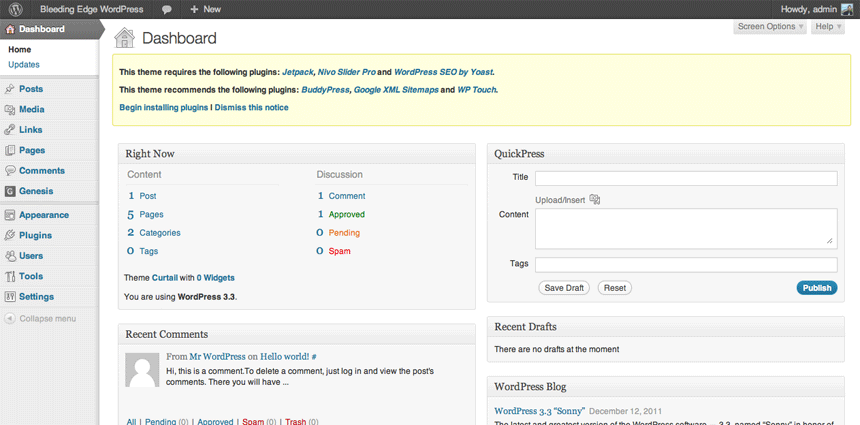Open the Appearance menu label

coord(44,215)
